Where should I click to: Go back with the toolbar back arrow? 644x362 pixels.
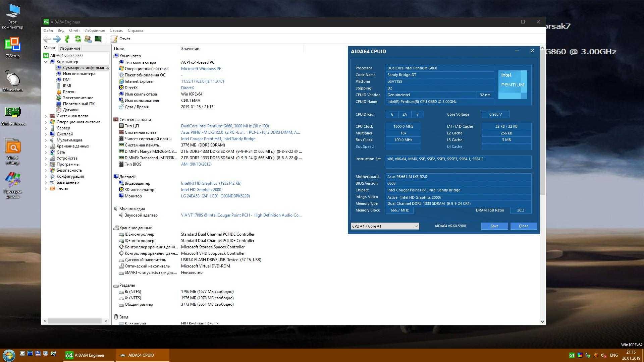[x=47, y=39]
